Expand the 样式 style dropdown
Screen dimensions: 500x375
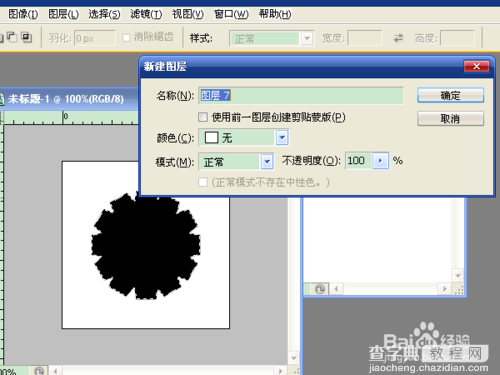(x=307, y=38)
